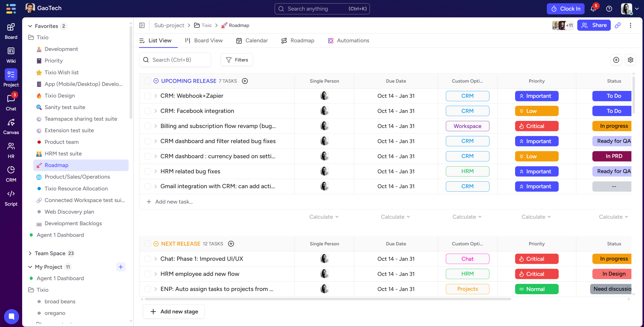Expand subtasks of CRM: Facebook integration
The height and width of the screenshot is (327, 644).
tap(155, 111)
